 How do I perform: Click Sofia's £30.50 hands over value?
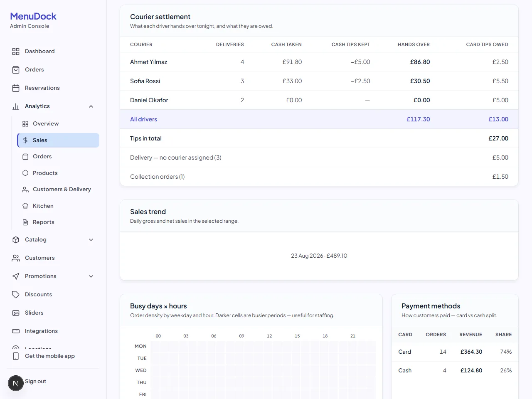tap(420, 81)
